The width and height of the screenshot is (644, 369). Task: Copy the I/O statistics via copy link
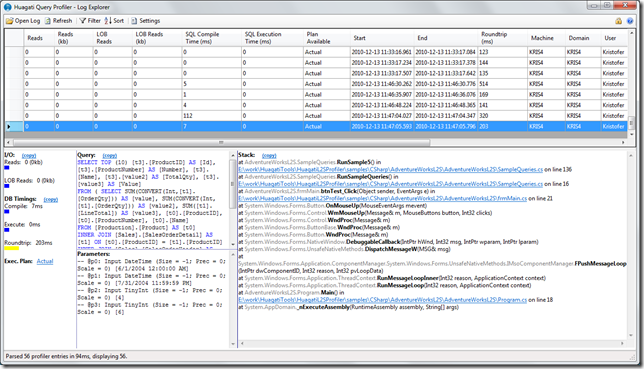[x=29, y=156]
